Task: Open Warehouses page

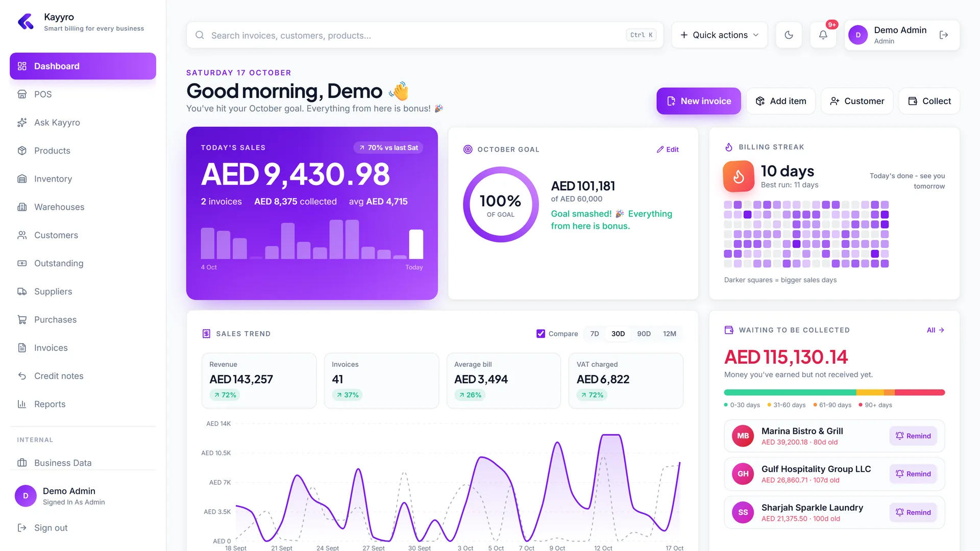Action: coord(83,207)
